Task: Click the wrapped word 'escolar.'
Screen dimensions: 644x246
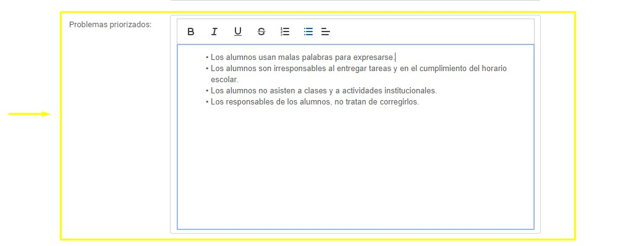Action: click(225, 80)
